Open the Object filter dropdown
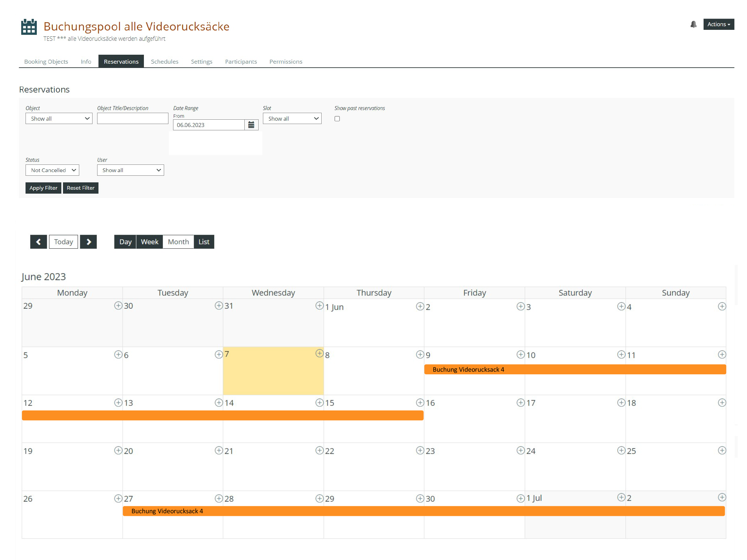 [x=59, y=119]
